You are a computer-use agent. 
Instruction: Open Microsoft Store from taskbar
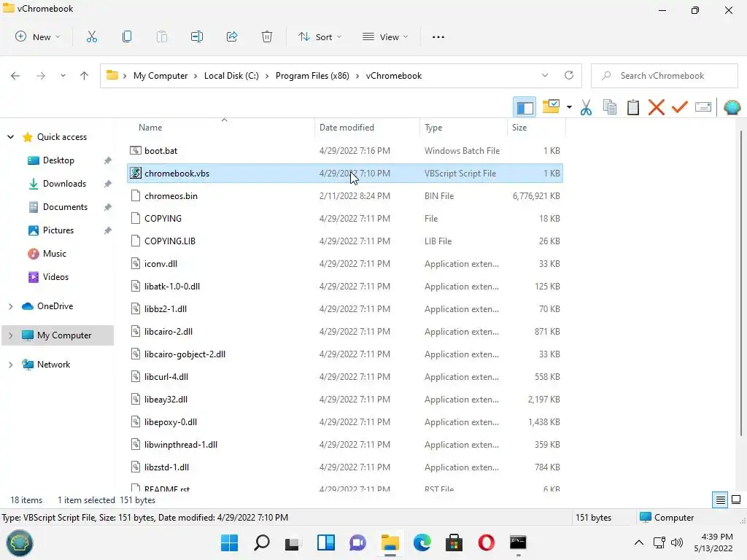[x=454, y=542]
